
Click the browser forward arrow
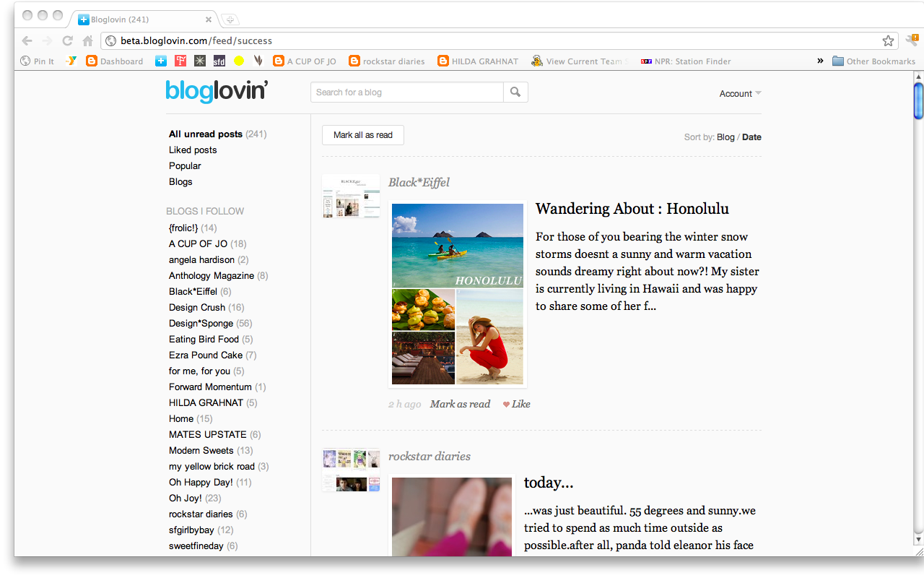(47, 40)
